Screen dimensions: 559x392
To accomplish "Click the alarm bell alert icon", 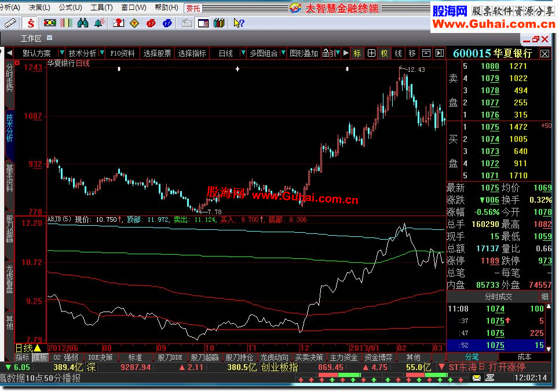I will click(x=100, y=23).
